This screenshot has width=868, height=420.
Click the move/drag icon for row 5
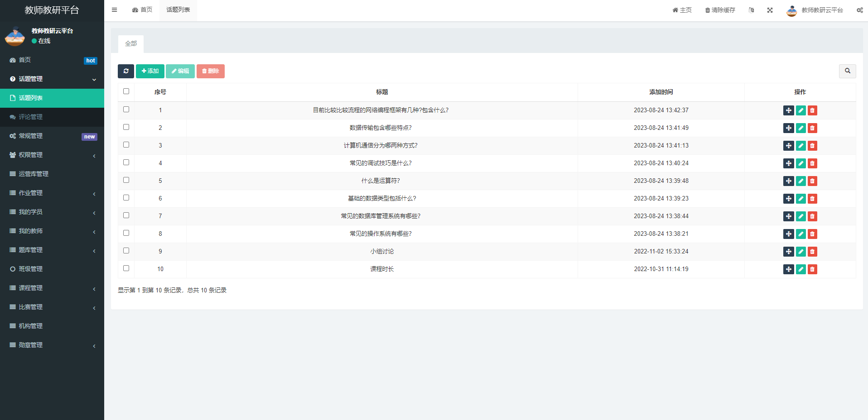[x=788, y=181]
